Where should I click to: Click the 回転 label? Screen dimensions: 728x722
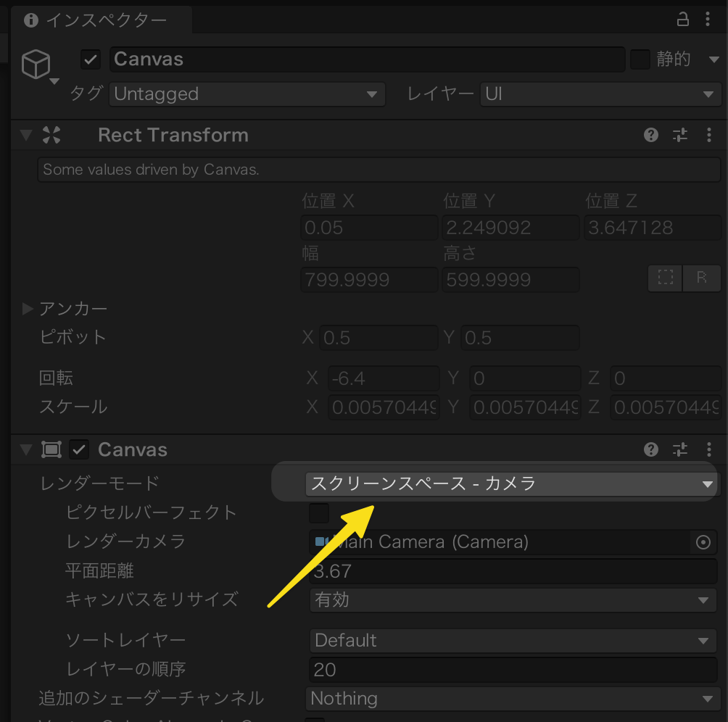coord(56,378)
